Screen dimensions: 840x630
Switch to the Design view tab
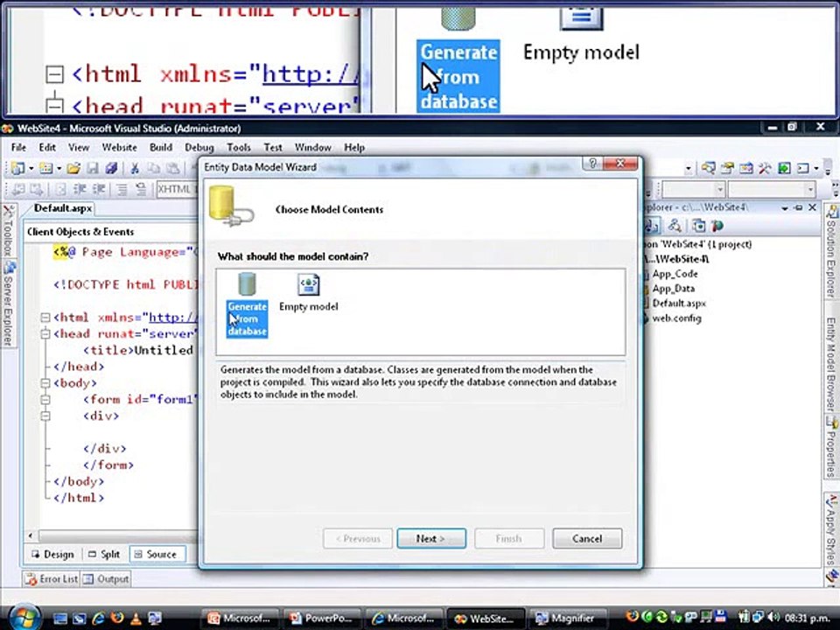(x=52, y=554)
